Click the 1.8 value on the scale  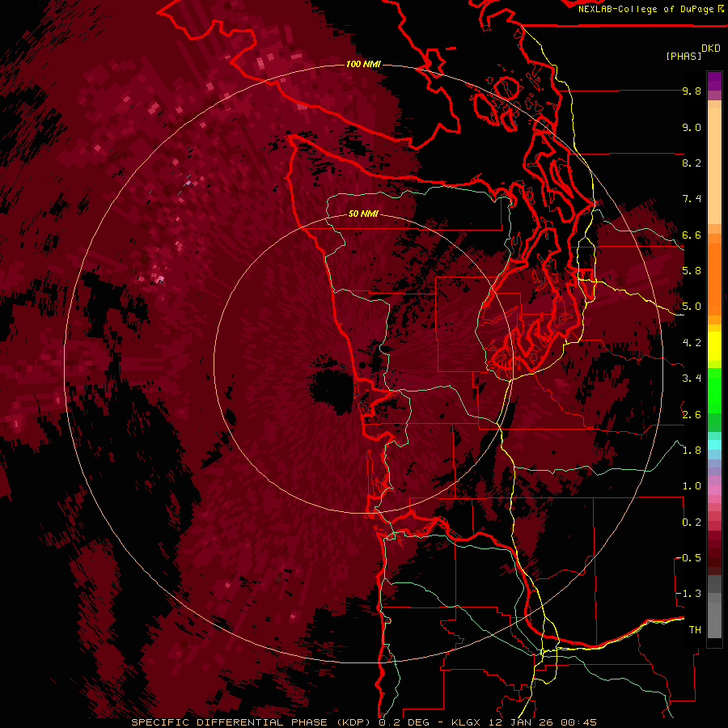tap(692, 451)
